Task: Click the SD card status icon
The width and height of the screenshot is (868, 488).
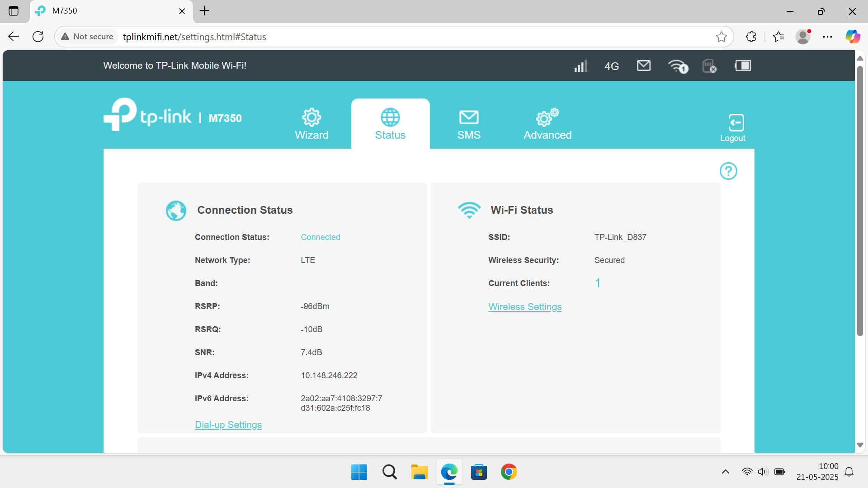Action: point(709,66)
